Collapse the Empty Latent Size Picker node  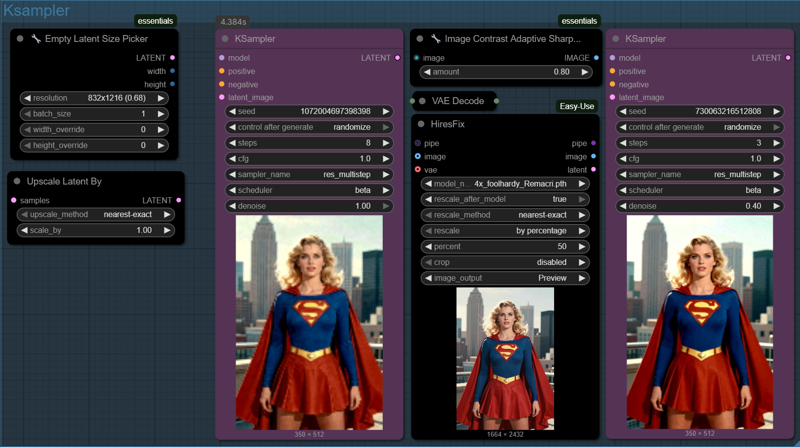[x=20, y=39]
